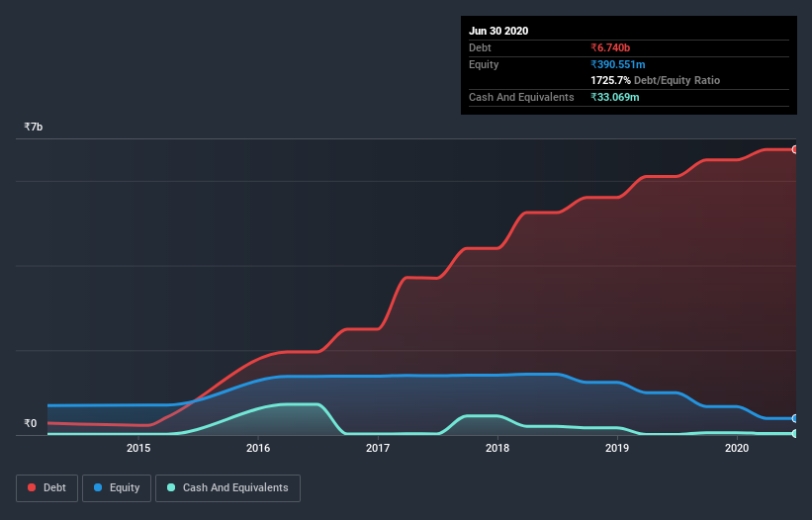Click the ₹390.551m equity value
Viewport: 812px width, 520px height.
618,64
